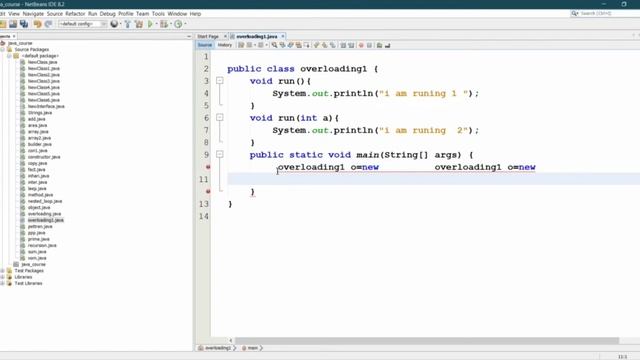Screen dimensions: 640x360
Task: Switch to the Start Page tab
Action: click(208, 36)
